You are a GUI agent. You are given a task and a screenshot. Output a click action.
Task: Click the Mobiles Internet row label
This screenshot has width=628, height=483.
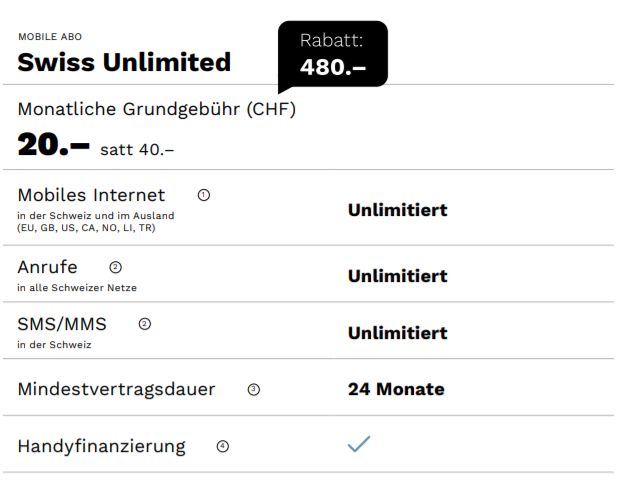tap(91, 195)
